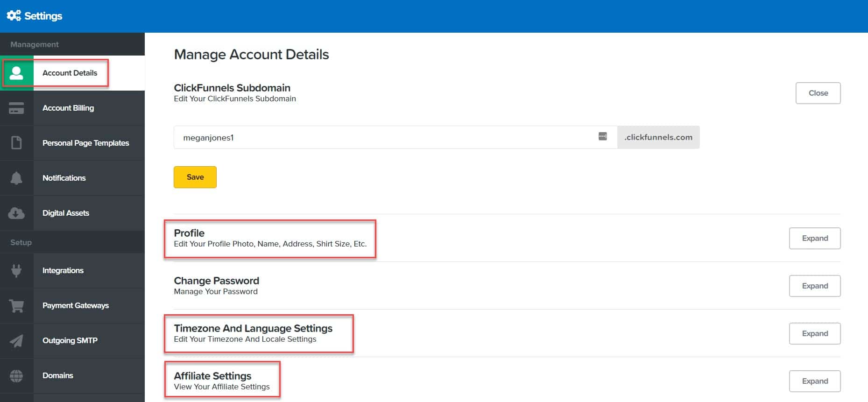
Task: Open Integrations setup page
Action: click(72, 270)
